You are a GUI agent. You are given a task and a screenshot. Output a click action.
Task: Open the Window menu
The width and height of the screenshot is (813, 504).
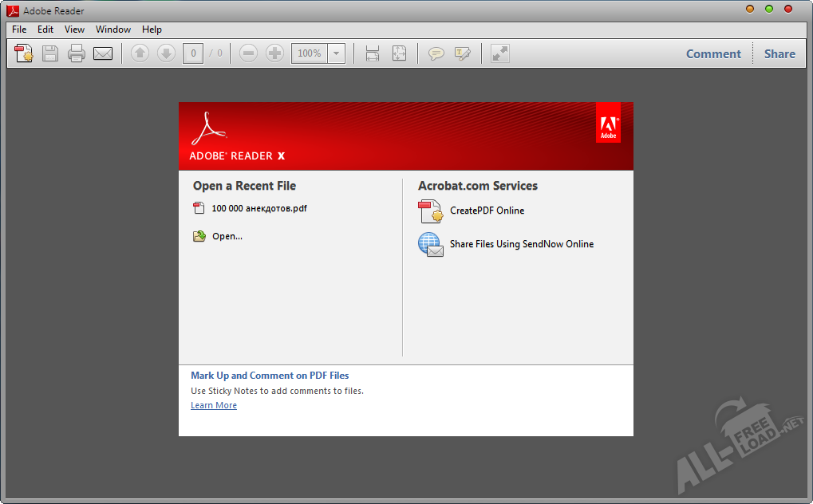[113, 30]
